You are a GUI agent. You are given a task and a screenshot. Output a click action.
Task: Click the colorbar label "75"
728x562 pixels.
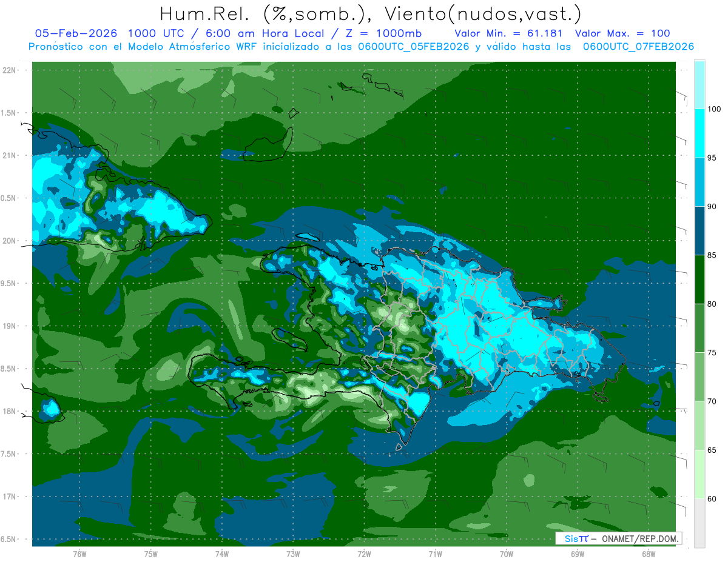pos(712,353)
